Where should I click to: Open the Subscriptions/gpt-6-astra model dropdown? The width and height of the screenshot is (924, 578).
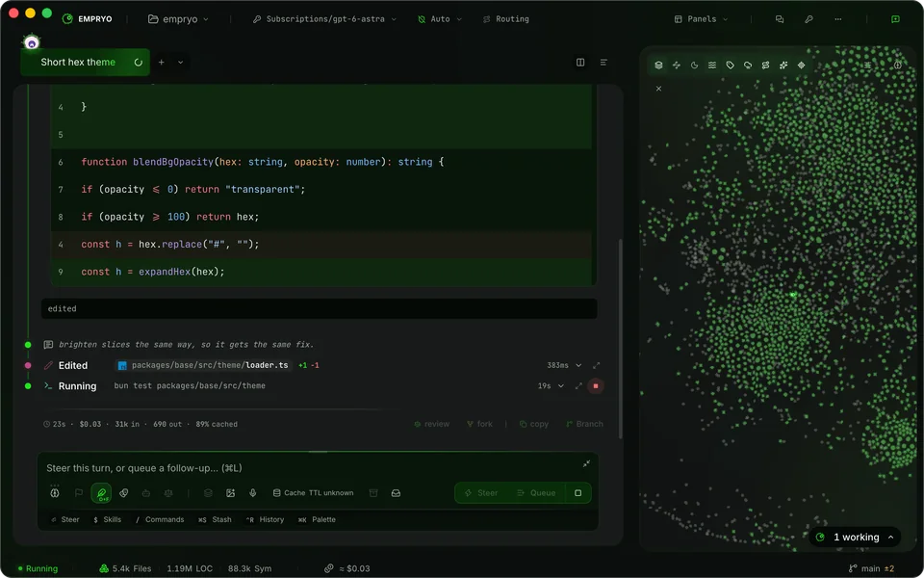click(x=324, y=19)
